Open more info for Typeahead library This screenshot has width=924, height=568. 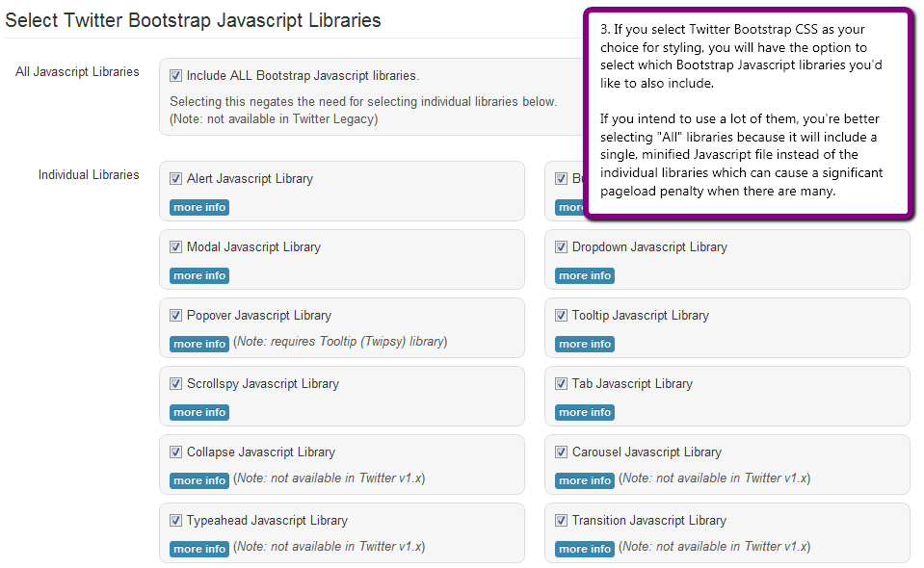pos(199,549)
